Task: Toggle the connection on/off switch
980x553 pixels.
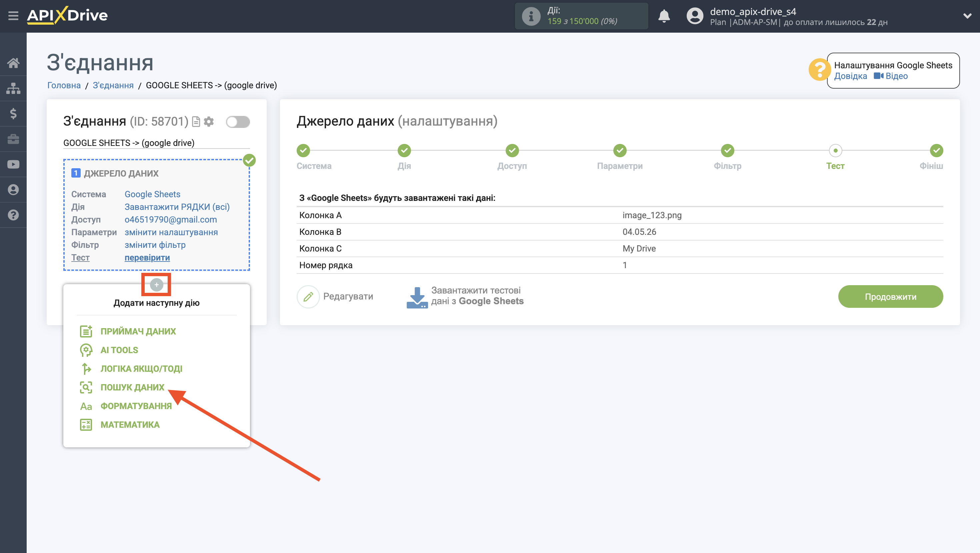Action: click(238, 122)
